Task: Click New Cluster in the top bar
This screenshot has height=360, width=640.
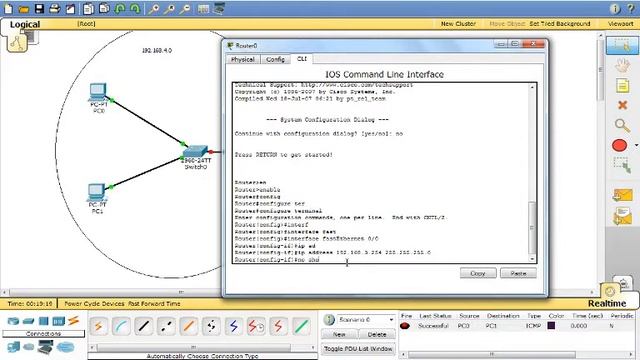Action: (458, 24)
